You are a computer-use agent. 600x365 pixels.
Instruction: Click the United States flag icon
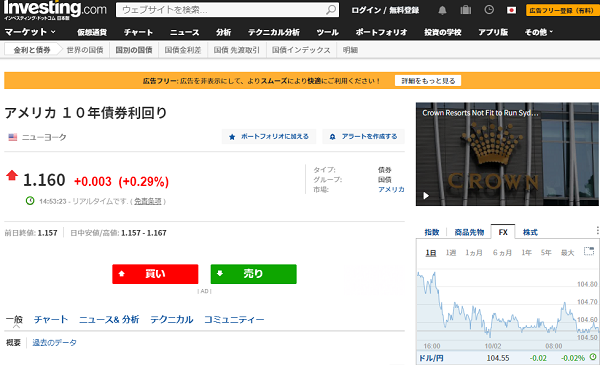[x=13, y=137]
